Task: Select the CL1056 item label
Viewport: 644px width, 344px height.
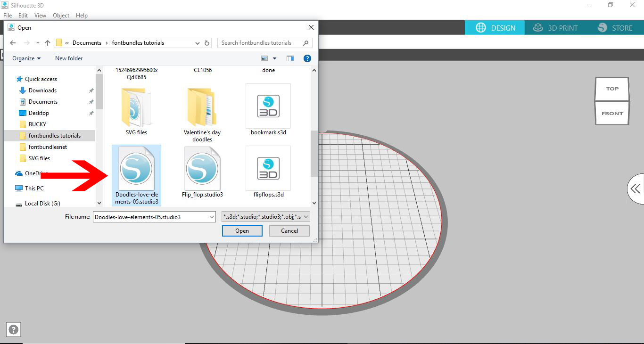Action: [203, 70]
